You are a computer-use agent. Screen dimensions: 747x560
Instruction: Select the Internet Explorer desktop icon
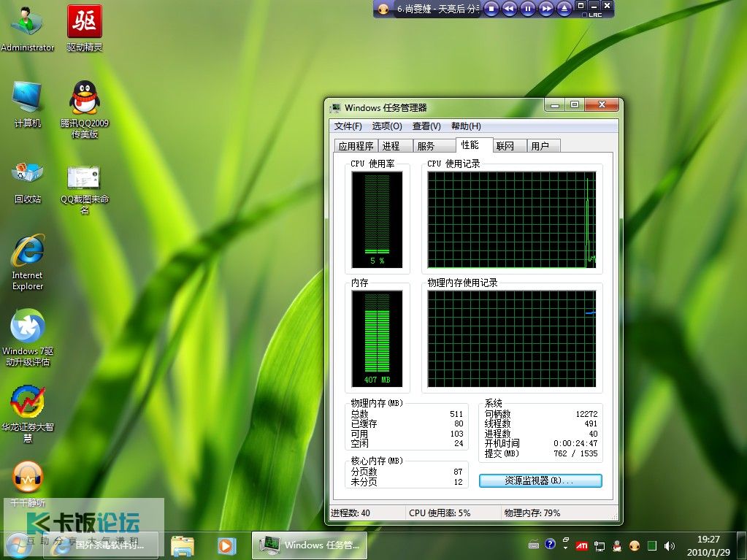[x=27, y=262]
